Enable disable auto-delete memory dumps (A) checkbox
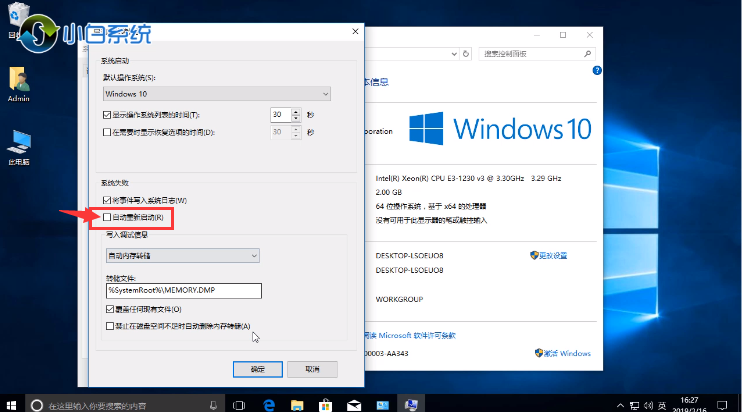 (110, 326)
